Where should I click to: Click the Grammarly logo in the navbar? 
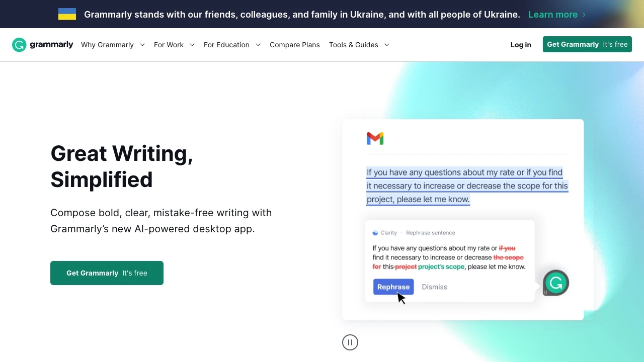(x=42, y=45)
